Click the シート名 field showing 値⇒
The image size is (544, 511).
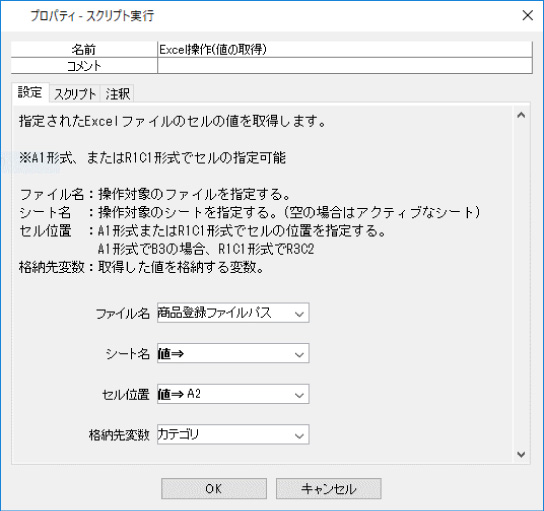(x=233, y=354)
